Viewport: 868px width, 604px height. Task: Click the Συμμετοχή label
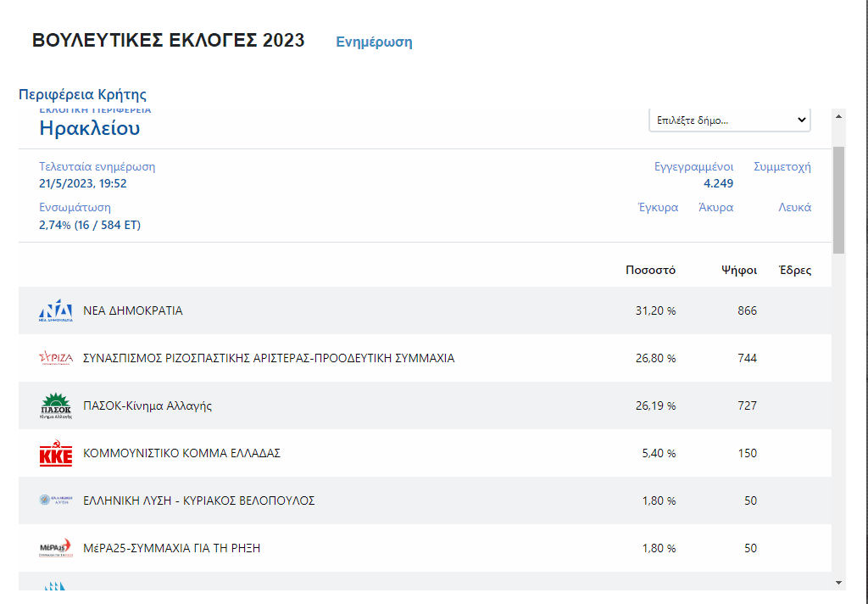point(782,167)
